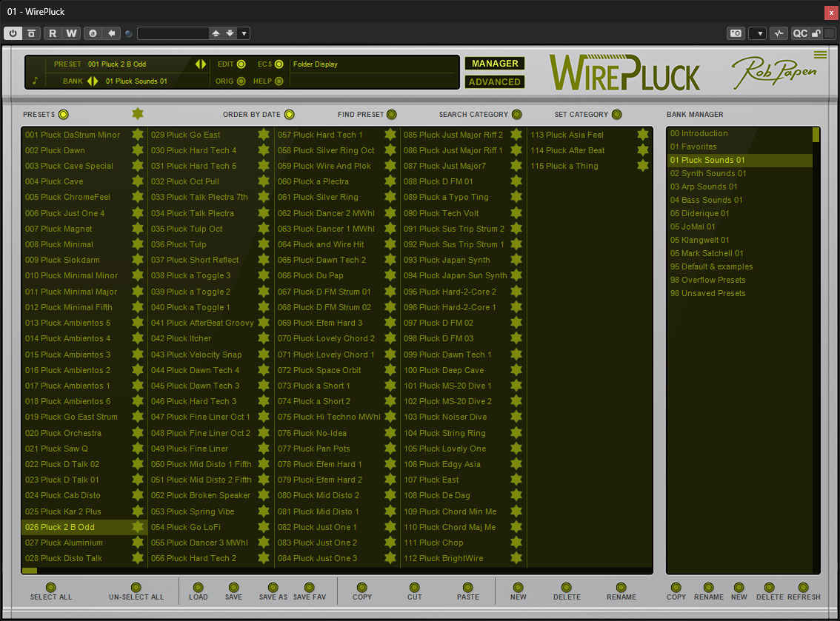This screenshot has width=840, height=621.
Task: Click the Rob Papen logo
Action: click(x=773, y=73)
